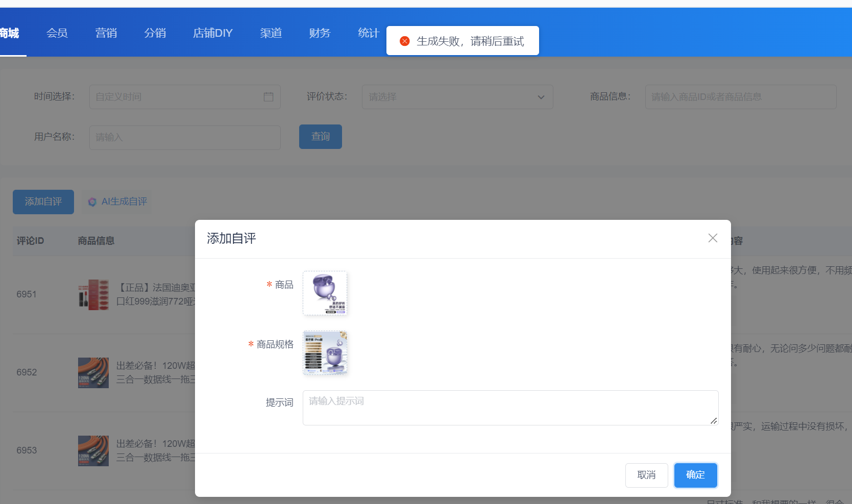Open the 店铺DIY tab
The height and width of the screenshot is (504, 852).
[x=213, y=33]
